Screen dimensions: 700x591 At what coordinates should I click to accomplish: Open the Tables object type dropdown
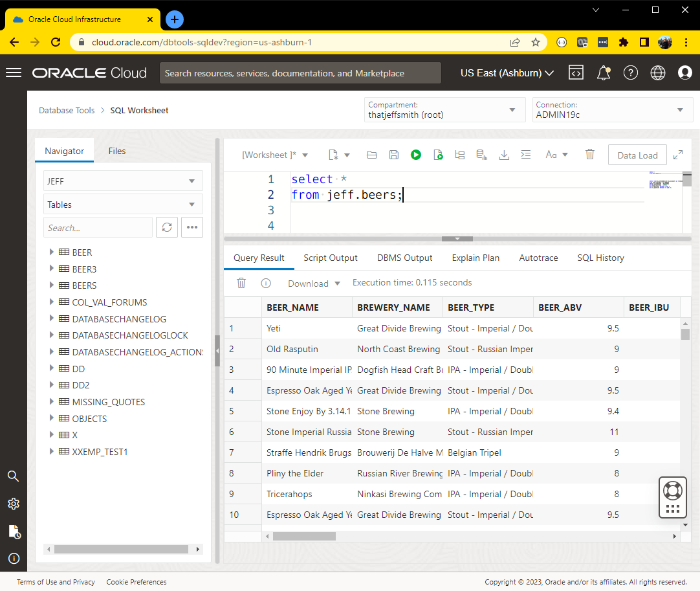(123, 204)
